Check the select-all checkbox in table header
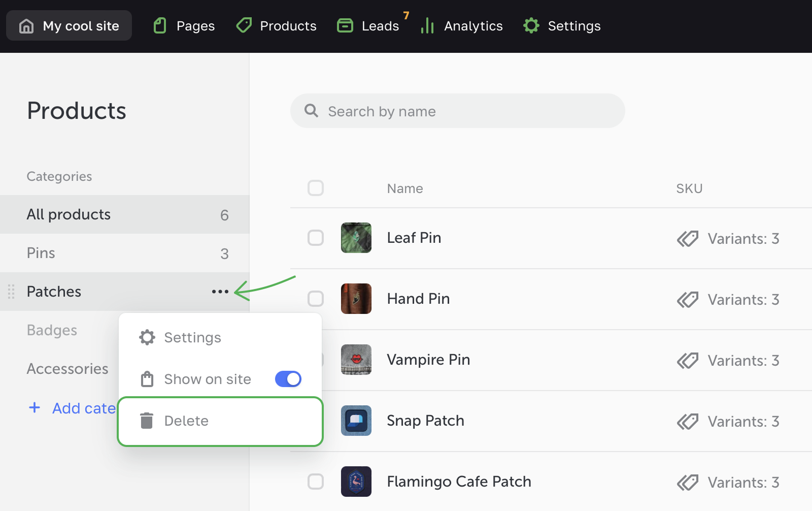This screenshot has height=511, width=812. point(316,188)
